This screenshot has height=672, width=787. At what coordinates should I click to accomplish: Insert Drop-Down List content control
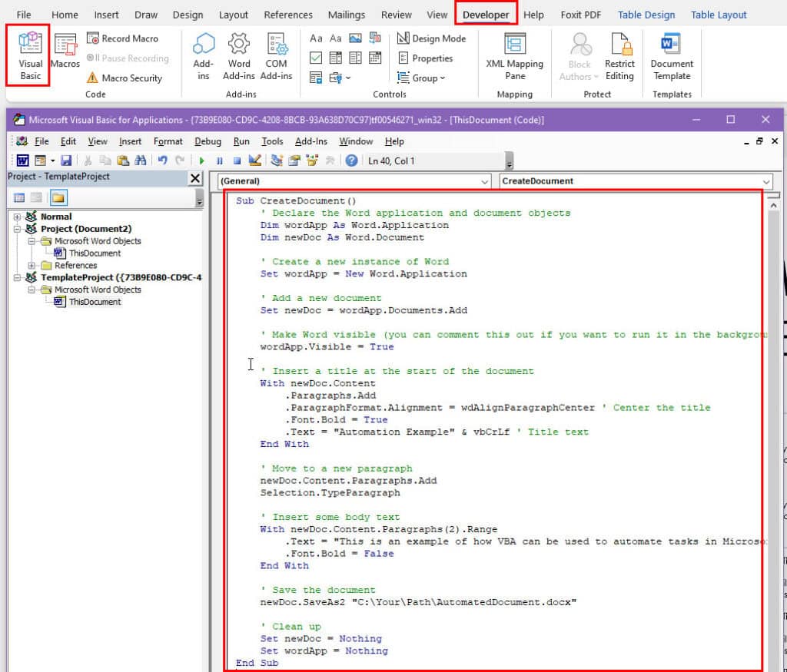[355, 58]
